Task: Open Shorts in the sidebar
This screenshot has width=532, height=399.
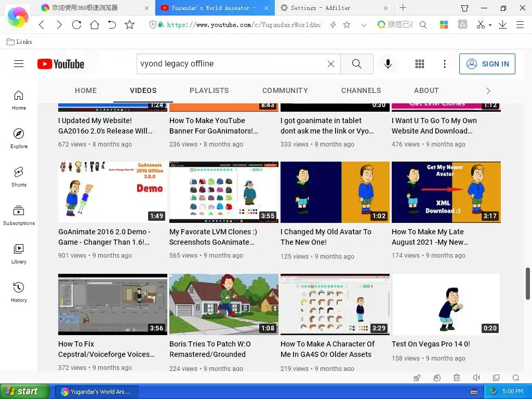Action: coord(19,177)
